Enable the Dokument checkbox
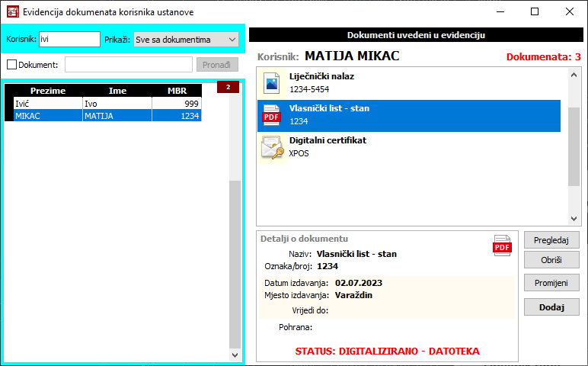This screenshot has width=588, height=366. tap(11, 65)
